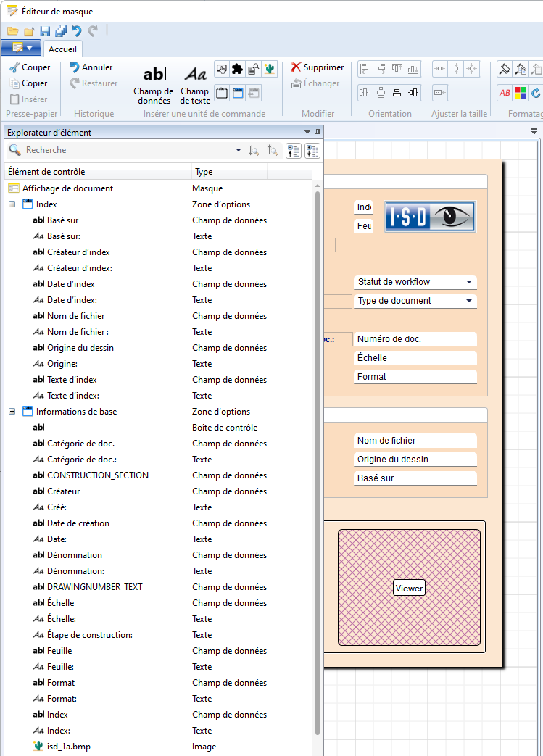The image size is (543, 756).
Task: Open the Statut de workflow dropdown
Action: click(469, 282)
